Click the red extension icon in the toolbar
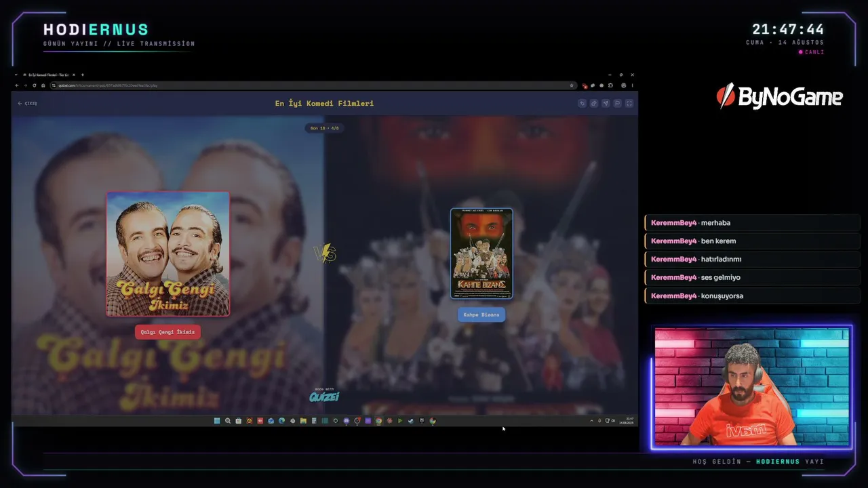This screenshot has height=488, width=868. tap(585, 85)
